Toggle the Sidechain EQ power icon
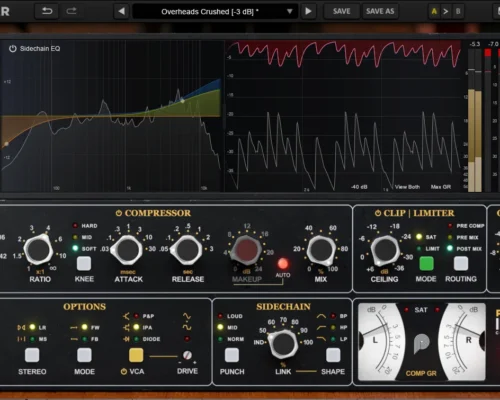 (13, 49)
